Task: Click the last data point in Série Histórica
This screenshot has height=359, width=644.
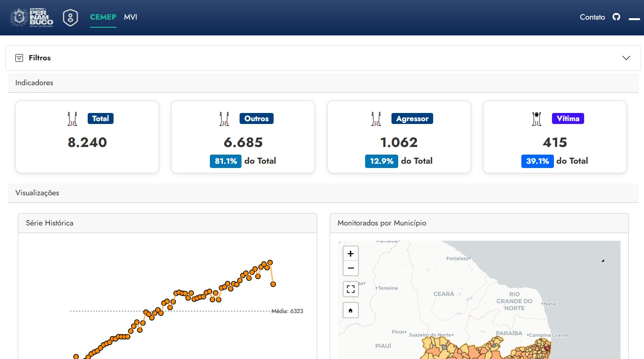Action: (273, 284)
